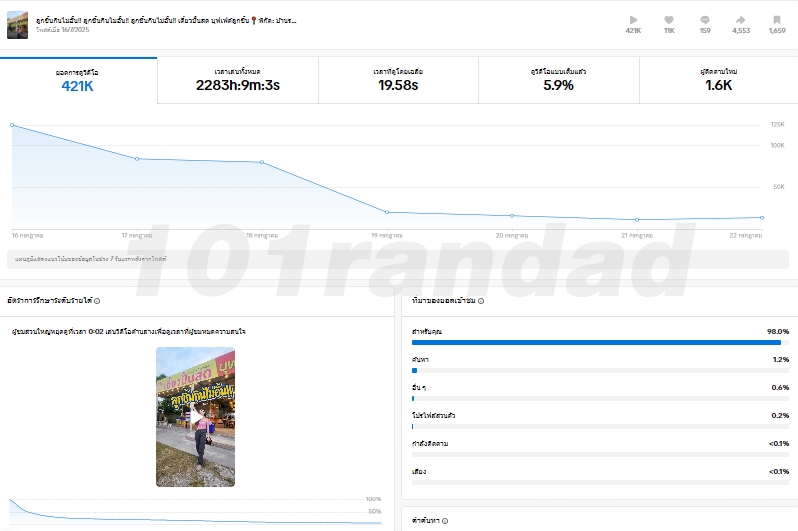
Task: Click the 98.0% For You traffic bar
Action: [596, 342]
